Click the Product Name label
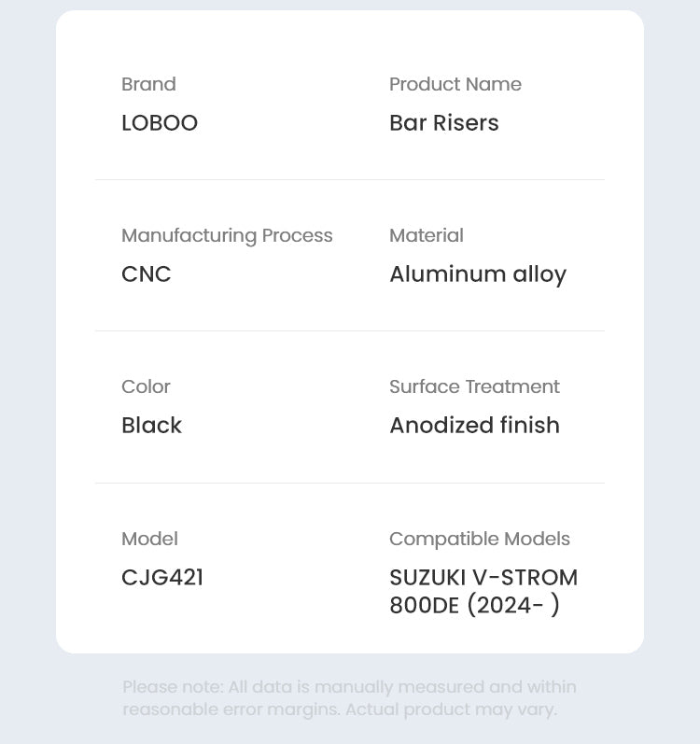This screenshot has width=700, height=744. [x=455, y=84]
